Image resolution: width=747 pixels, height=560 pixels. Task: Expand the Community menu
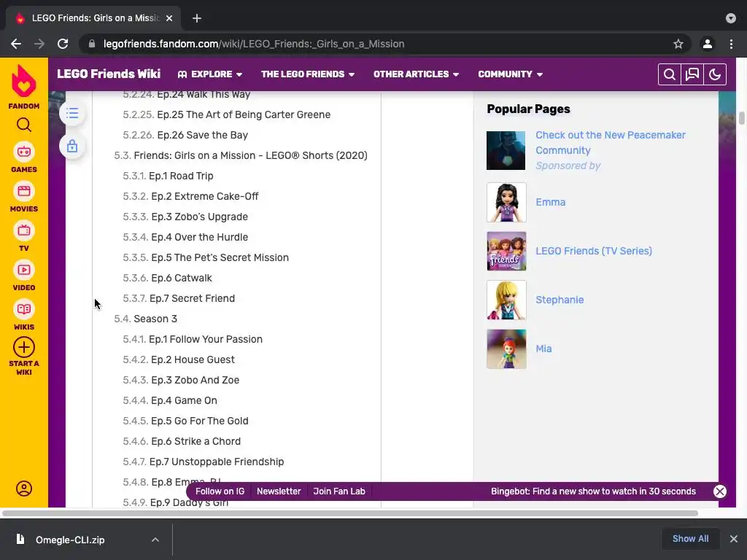point(510,74)
